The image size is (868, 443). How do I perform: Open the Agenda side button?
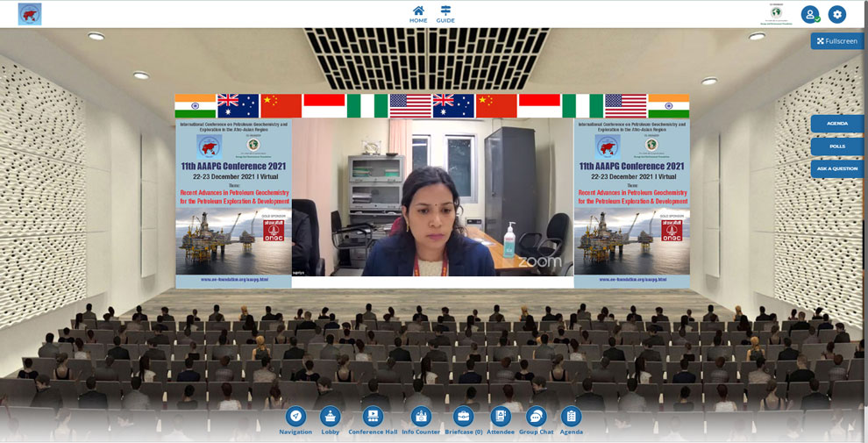(x=837, y=124)
